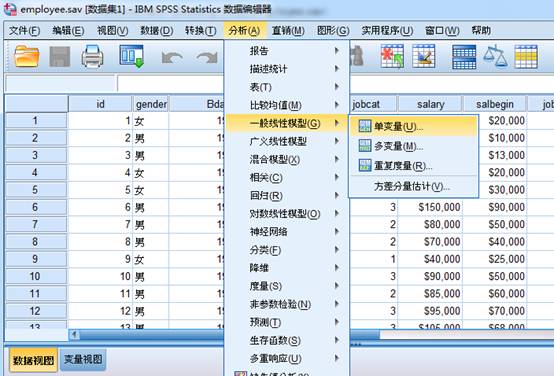The width and height of the screenshot is (554, 376).
Task: Click the id column header
Action: [100, 104]
